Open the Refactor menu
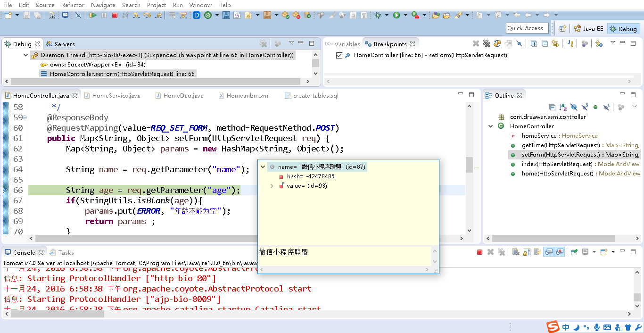 (x=73, y=5)
